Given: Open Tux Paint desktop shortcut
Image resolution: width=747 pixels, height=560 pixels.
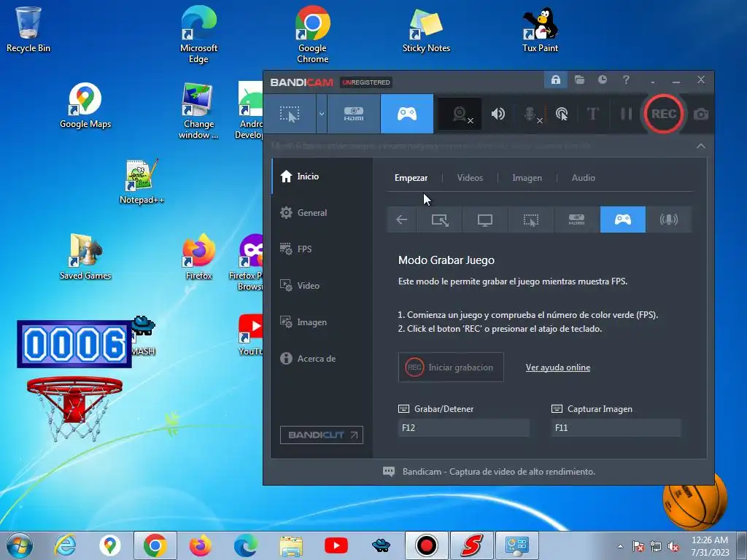Looking at the screenshot, I should [540, 29].
